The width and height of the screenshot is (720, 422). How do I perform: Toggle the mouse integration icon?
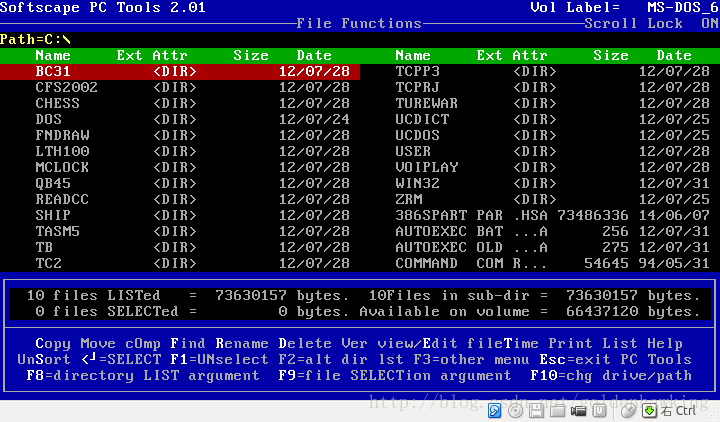(x=628, y=411)
